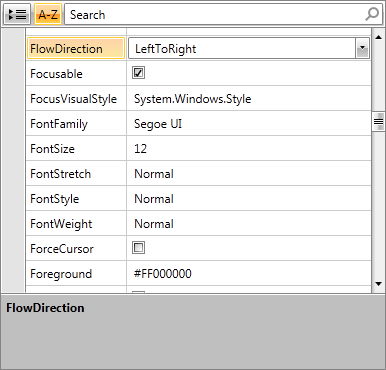Click the magnifier search icon
Image resolution: width=386 pixels, height=370 pixels.
(372, 14)
